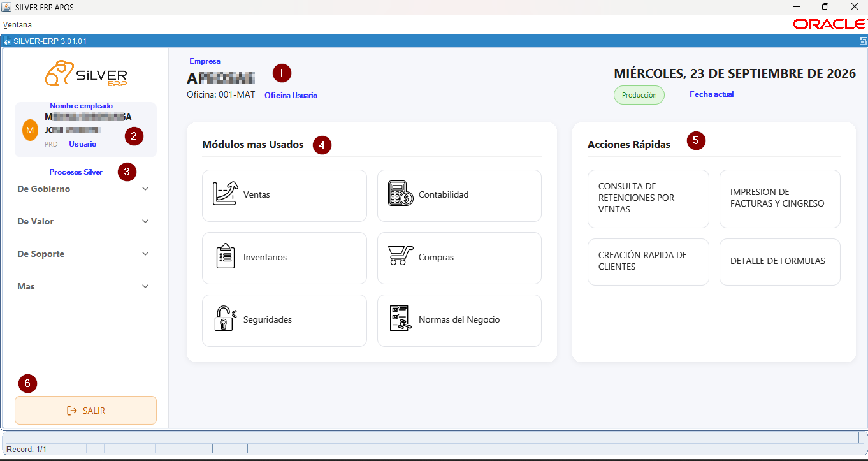Click the De Soporte label
This screenshot has height=461, width=868.
pos(41,254)
